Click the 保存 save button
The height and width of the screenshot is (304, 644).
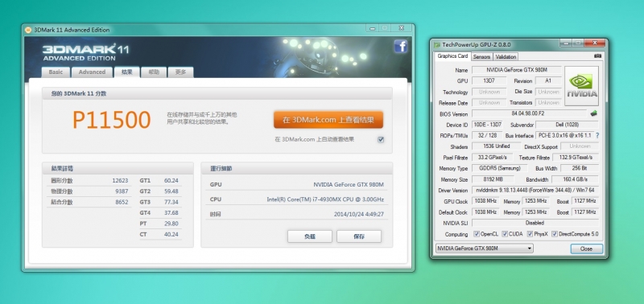click(x=359, y=236)
